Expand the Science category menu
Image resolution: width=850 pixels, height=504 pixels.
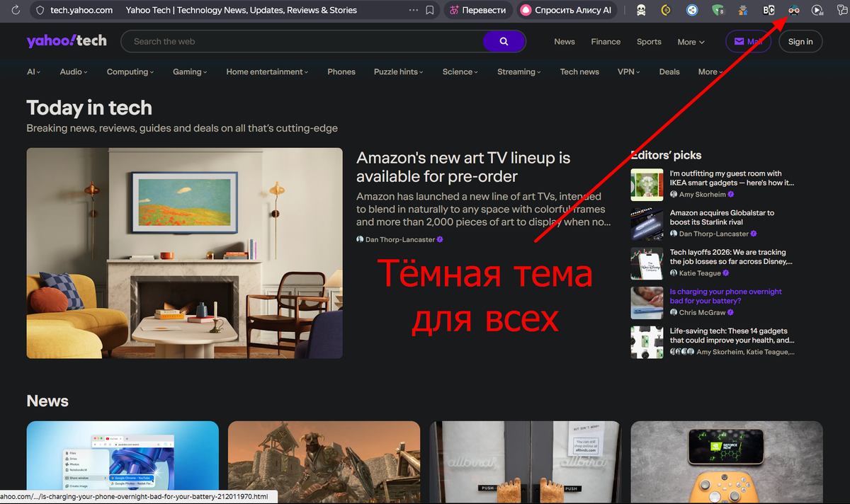tap(460, 71)
